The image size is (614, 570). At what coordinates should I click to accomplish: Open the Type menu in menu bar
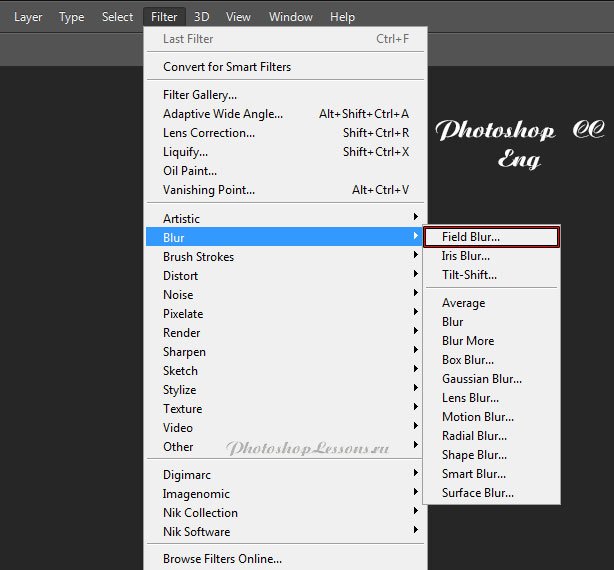[71, 17]
